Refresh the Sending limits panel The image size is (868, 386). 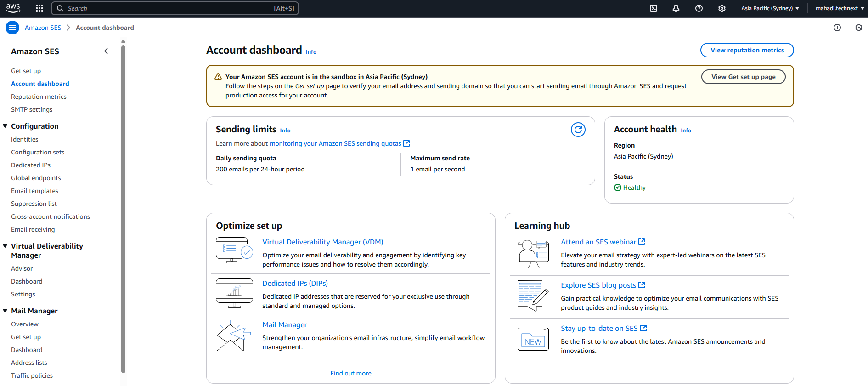click(x=578, y=130)
